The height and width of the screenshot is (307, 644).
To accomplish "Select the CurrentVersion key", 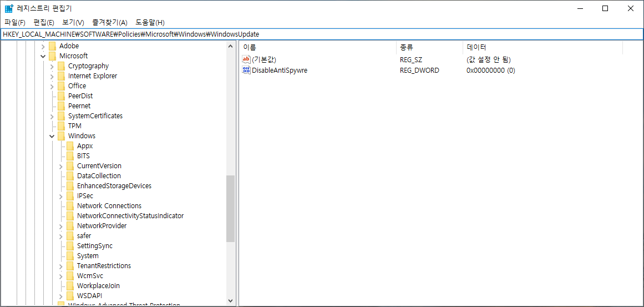I will click(99, 166).
